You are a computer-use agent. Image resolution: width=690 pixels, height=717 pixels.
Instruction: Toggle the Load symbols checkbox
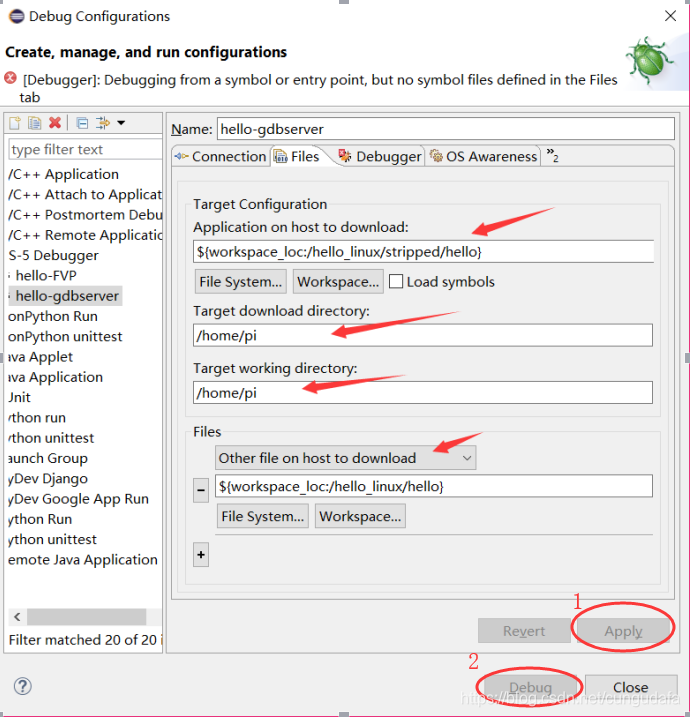click(396, 281)
